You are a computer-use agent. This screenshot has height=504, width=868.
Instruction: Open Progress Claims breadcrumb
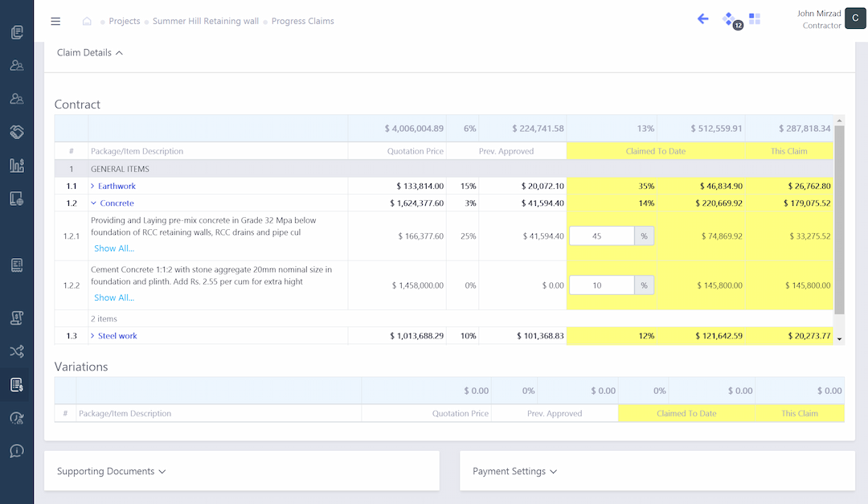coord(303,21)
